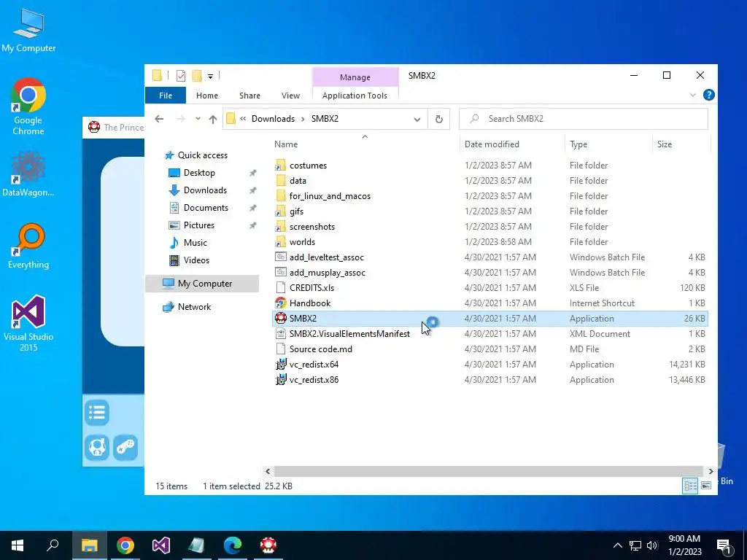Image resolution: width=747 pixels, height=560 pixels.
Task: Open the View ribbon tab
Action: [290, 96]
